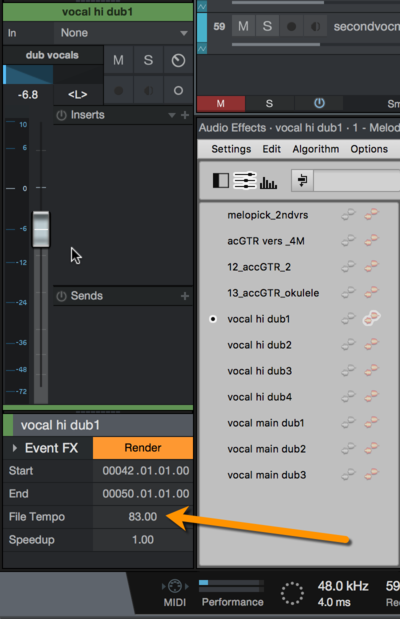This screenshot has height=619, width=400.
Task: Click the File Tempo 83.00 field
Action: point(143,517)
